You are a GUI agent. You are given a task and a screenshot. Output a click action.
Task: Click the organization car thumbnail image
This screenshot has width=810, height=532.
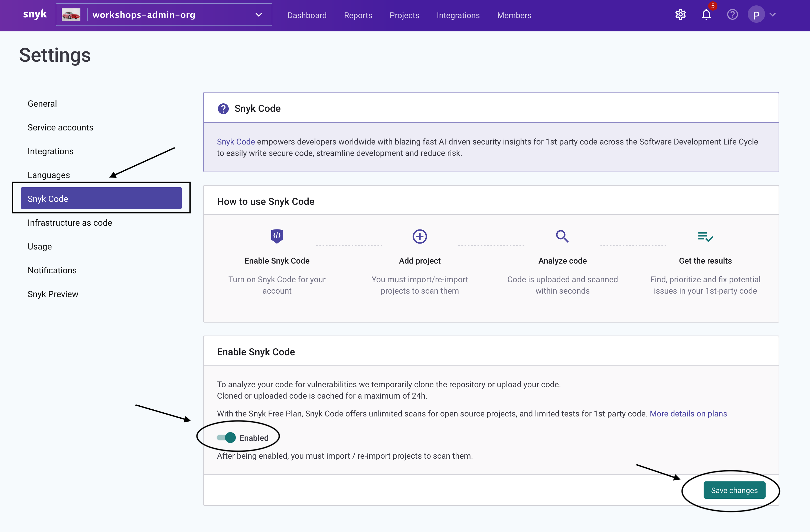tap(71, 15)
